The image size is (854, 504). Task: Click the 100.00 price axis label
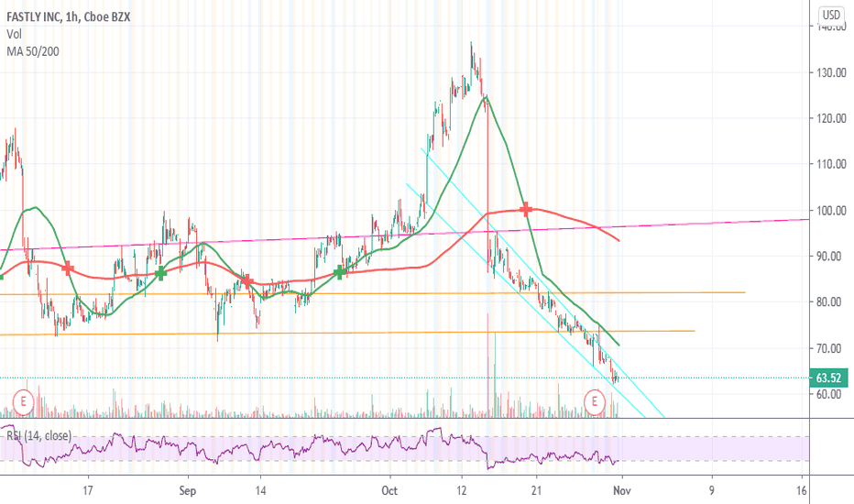coord(831,211)
